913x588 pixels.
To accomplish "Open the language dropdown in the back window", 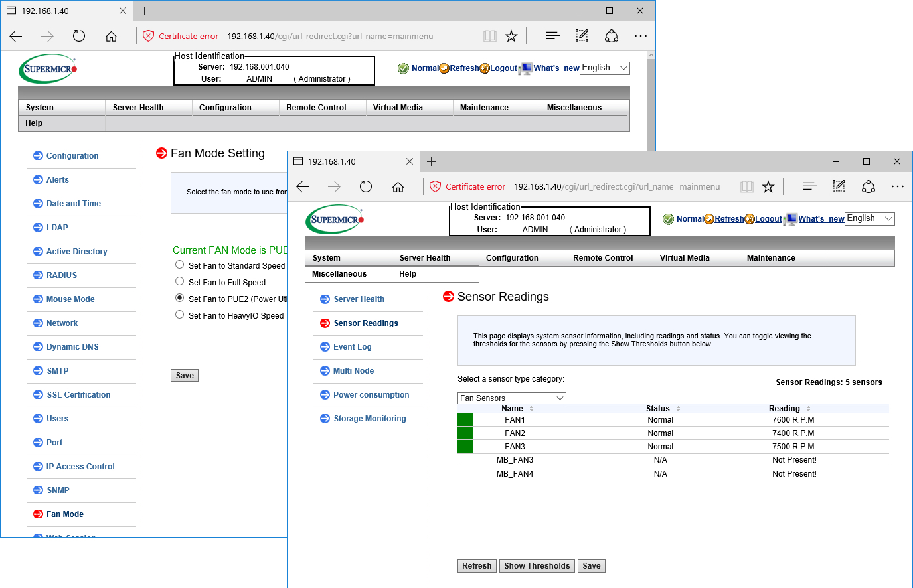I will coord(604,68).
